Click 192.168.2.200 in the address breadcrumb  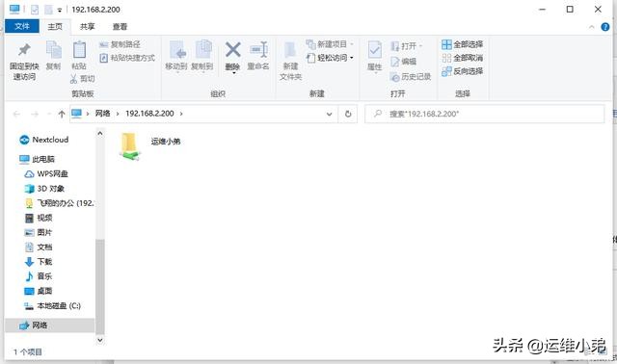149,114
